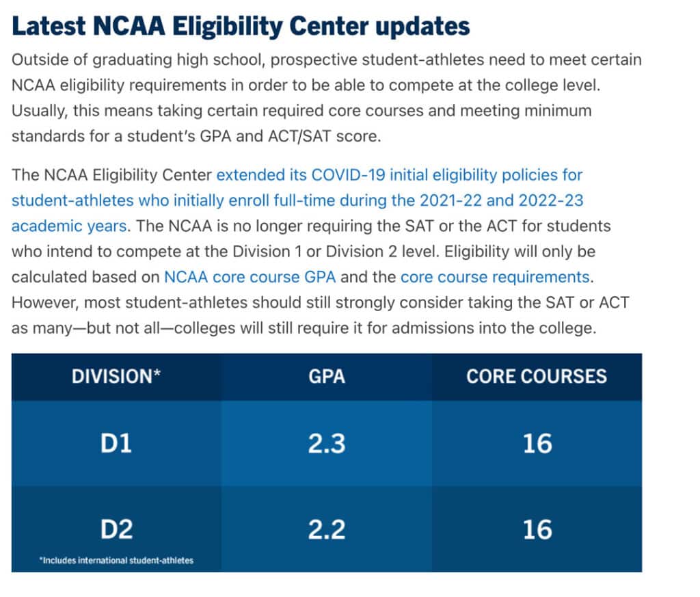The image size is (700, 597).
Task: Select the D2 division cell
Action: tap(116, 529)
